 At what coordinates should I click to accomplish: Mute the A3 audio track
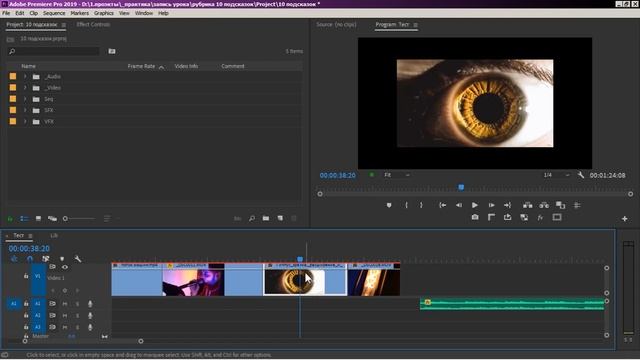point(65,327)
